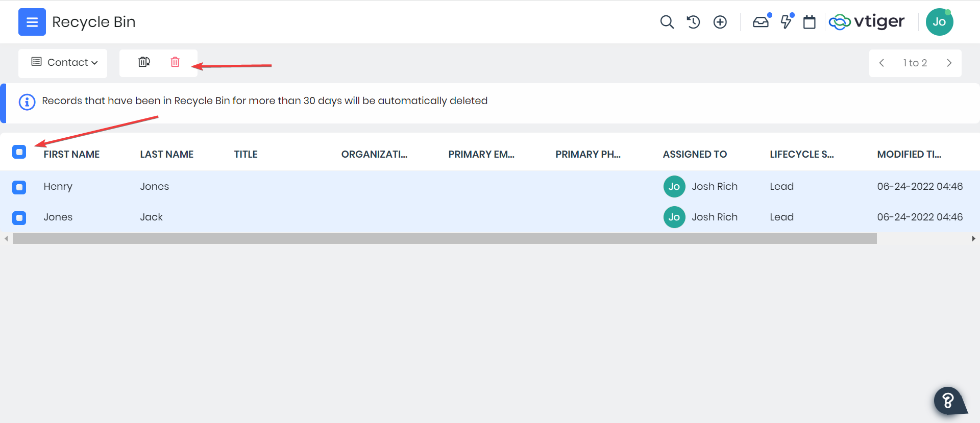Uncheck the Henry Jones row checkbox
980x423 pixels.
pos(19,187)
